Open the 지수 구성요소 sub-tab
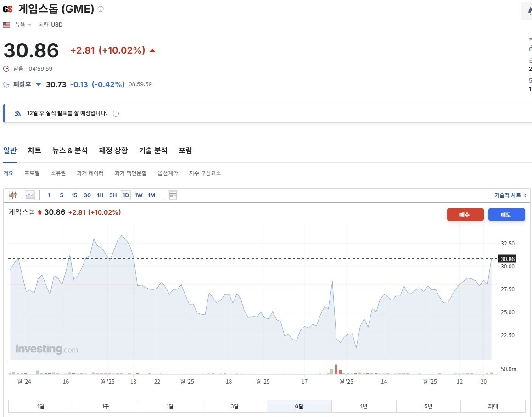532x417 pixels. [205, 173]
